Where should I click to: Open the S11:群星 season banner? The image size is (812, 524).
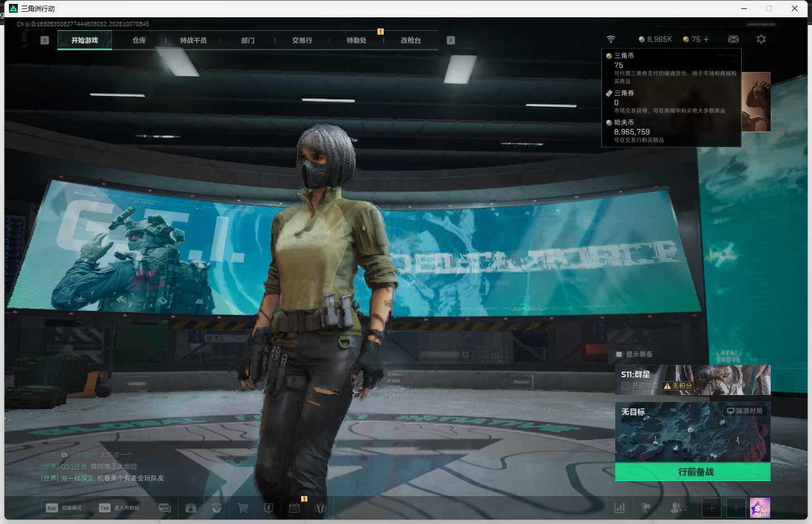click(x=693, y=380)
